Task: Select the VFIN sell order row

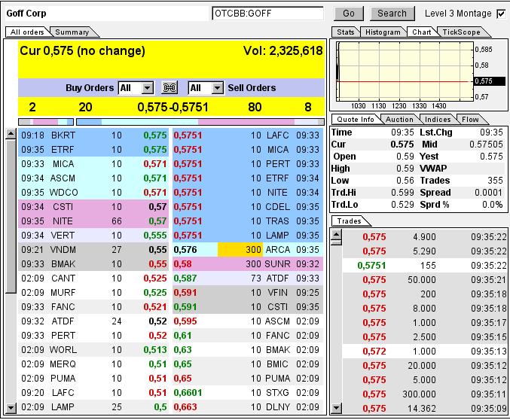Action: pos(248,293)
